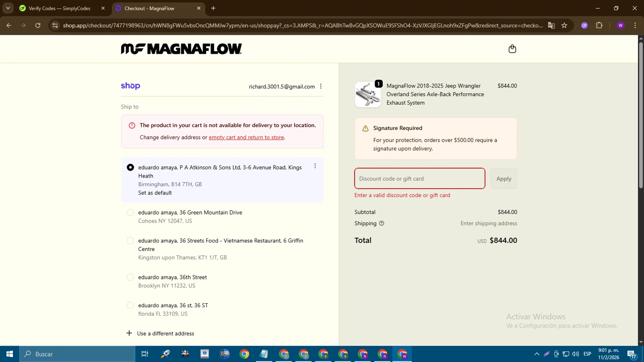
Task: Close the Verify Codes tab
Action: click(x=103, y=8)
